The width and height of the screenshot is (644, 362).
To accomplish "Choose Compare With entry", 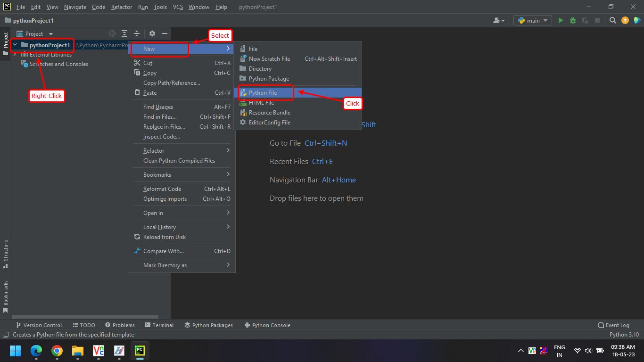I will pos(182,251).
